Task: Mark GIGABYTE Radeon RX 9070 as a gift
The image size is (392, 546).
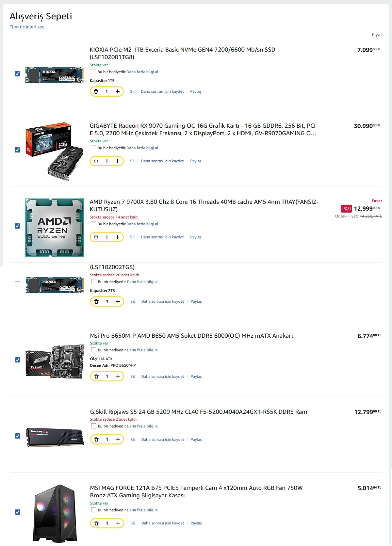Action: tap(93, 148)
